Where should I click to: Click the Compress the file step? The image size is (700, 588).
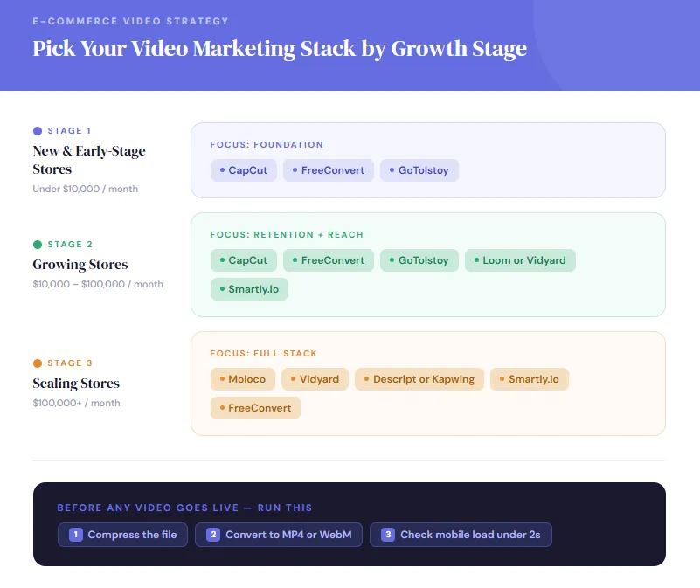coord(122,535)
